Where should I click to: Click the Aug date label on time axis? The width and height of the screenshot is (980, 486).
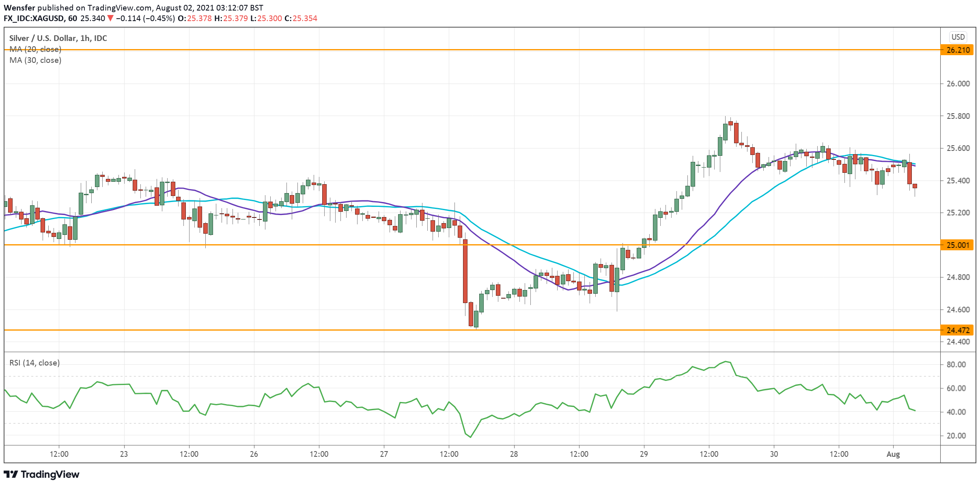(x=893, y=454)
